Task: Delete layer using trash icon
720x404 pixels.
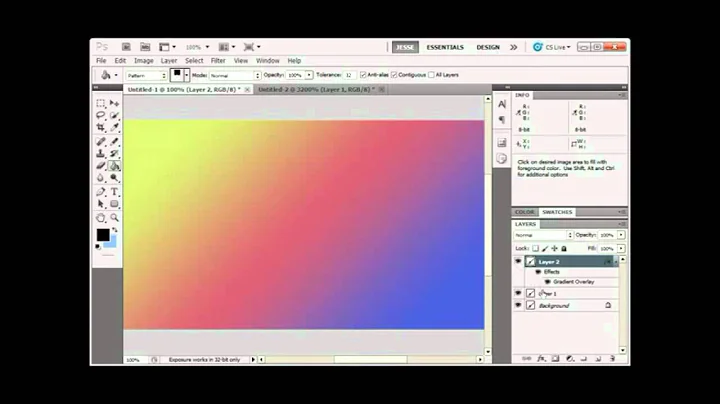Action: point(613,359)
